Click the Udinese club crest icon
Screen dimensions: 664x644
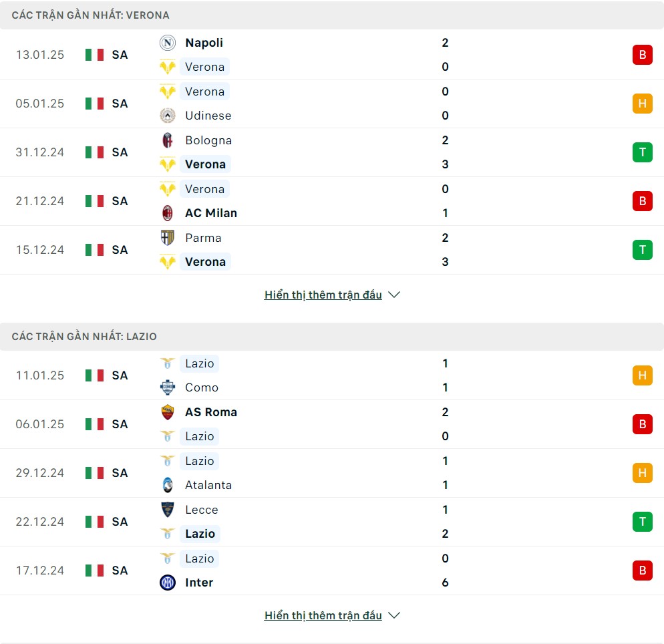point(168,116)
